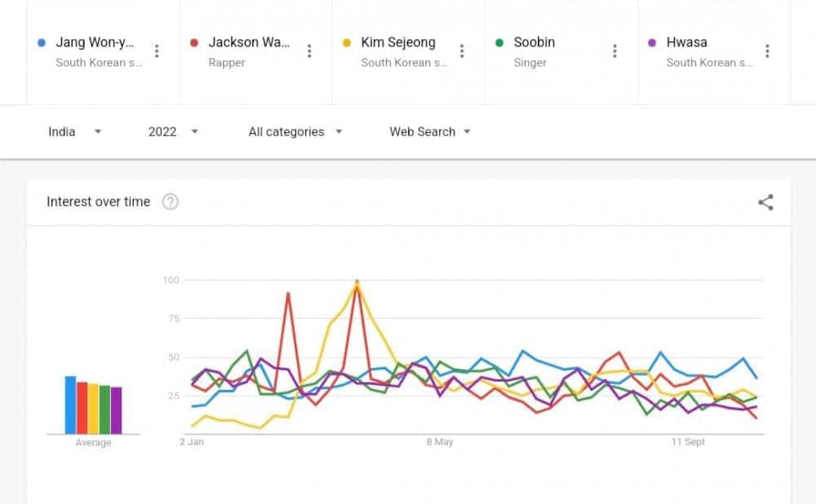
Task: Open the Jackson Wang three-dot menu
Action: pyautogui.click(x=309, y=51)
